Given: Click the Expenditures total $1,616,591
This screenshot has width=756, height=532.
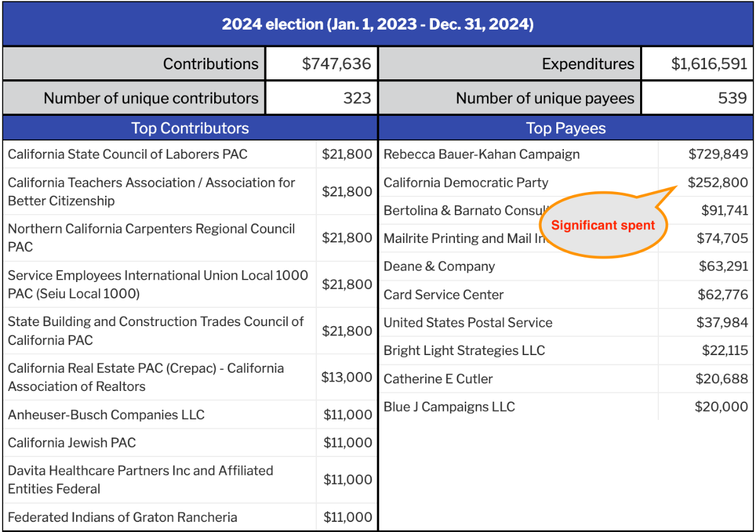Looking at the screenshot, I should 709,64.
